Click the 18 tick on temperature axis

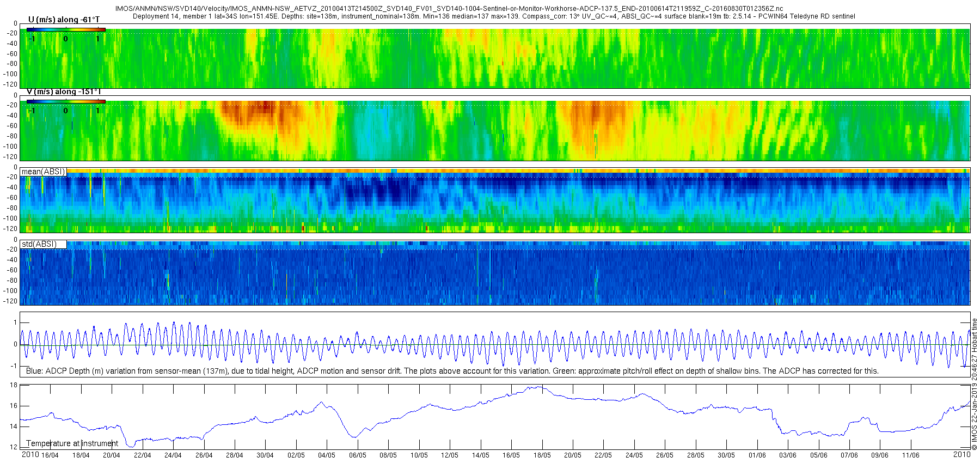pyautogui.click(x=14, y=385)
